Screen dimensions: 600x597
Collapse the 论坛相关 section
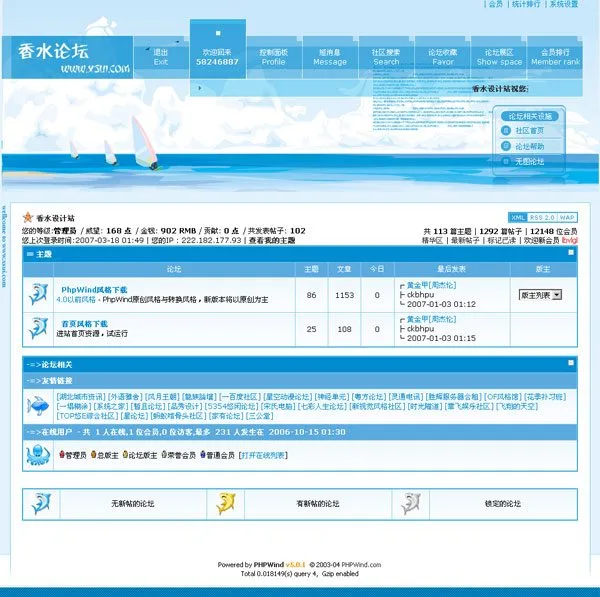tap(571, 365)
